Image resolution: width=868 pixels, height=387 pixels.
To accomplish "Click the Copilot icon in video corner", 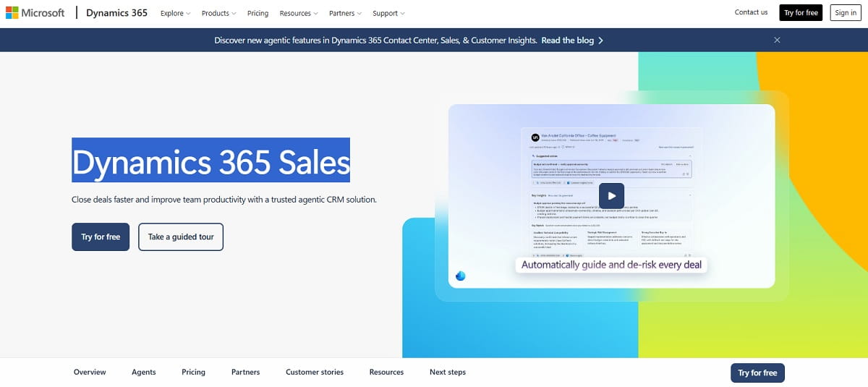I will tap(461, 276).
